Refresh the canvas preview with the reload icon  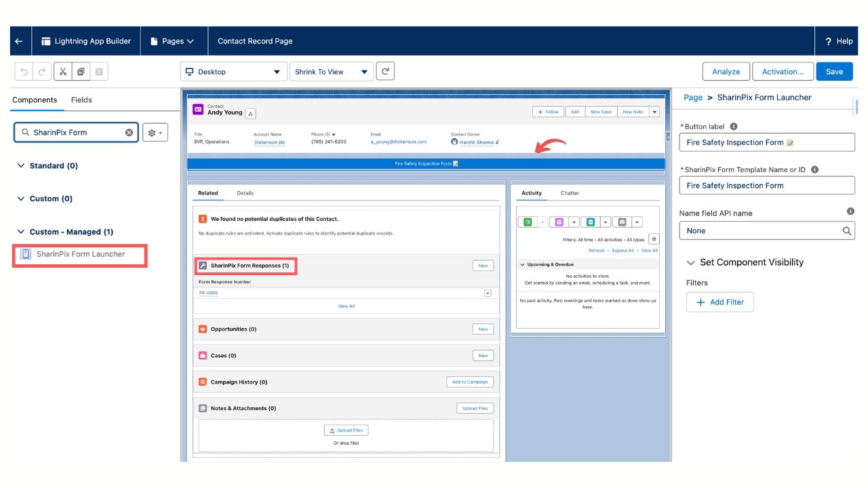click(385, 71)
